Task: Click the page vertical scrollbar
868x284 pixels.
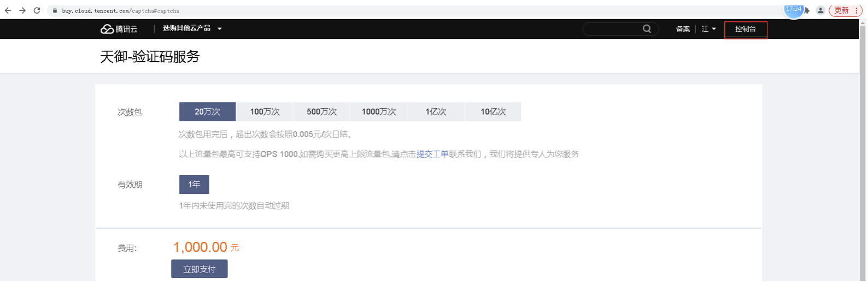Action: tap(863, 153)
